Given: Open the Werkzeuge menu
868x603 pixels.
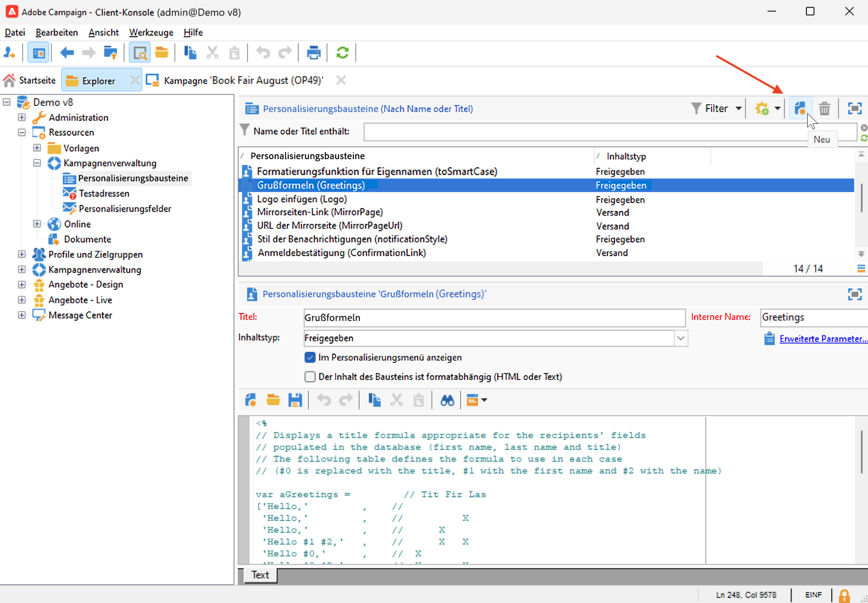Looking at the screenshot, I should click(x=151, y=32).
